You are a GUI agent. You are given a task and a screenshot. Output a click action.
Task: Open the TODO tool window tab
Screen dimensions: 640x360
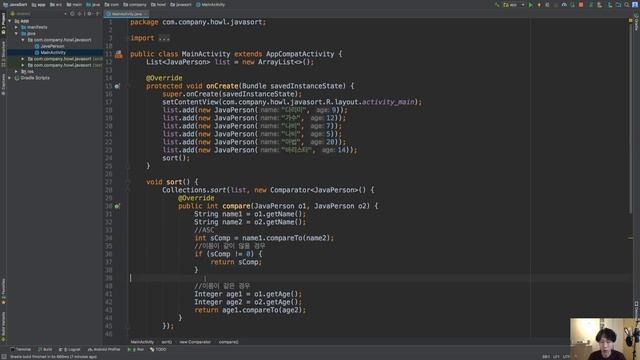point(158,350)
